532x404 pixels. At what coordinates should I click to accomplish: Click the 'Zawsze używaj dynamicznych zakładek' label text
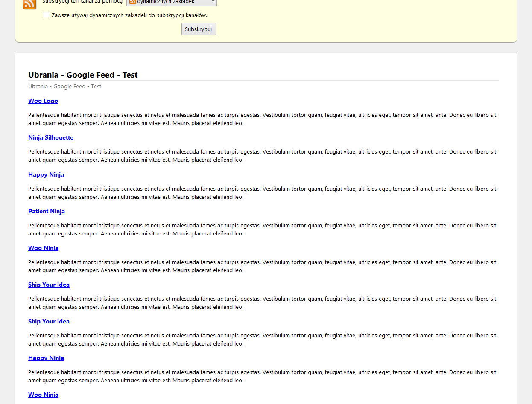click(x=129, y=15)
